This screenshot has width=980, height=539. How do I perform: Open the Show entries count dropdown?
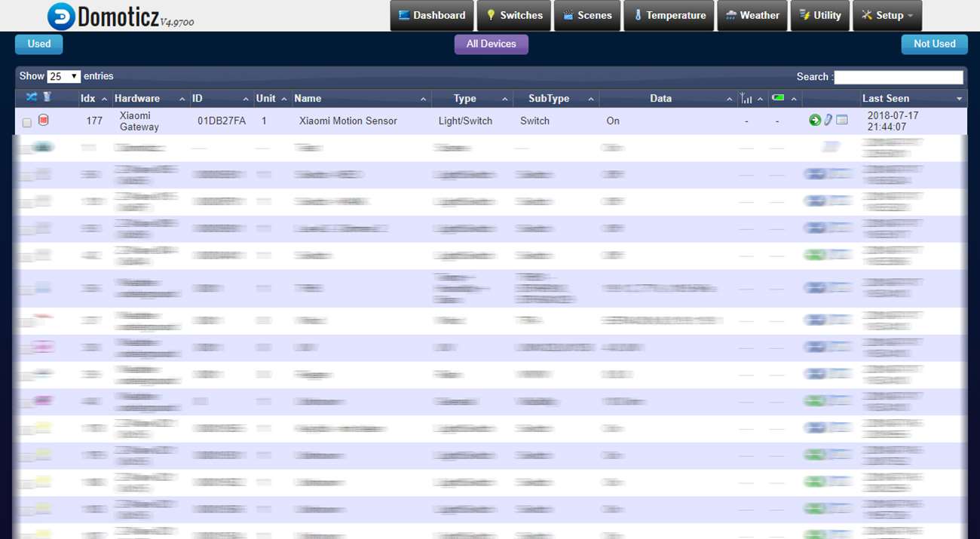click(63, 77)
